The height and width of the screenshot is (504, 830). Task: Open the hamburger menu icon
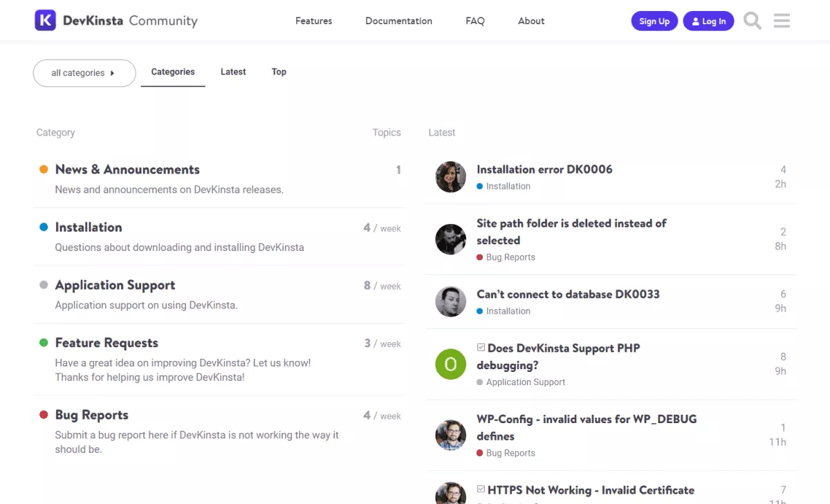pyautogui.click(x=782, y=21)
